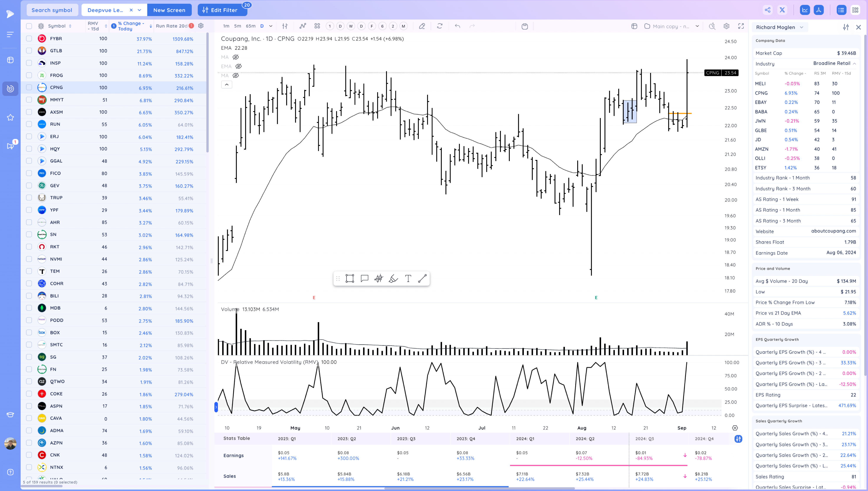Collapse the Industry Broadline Retail section

(855, 63)
